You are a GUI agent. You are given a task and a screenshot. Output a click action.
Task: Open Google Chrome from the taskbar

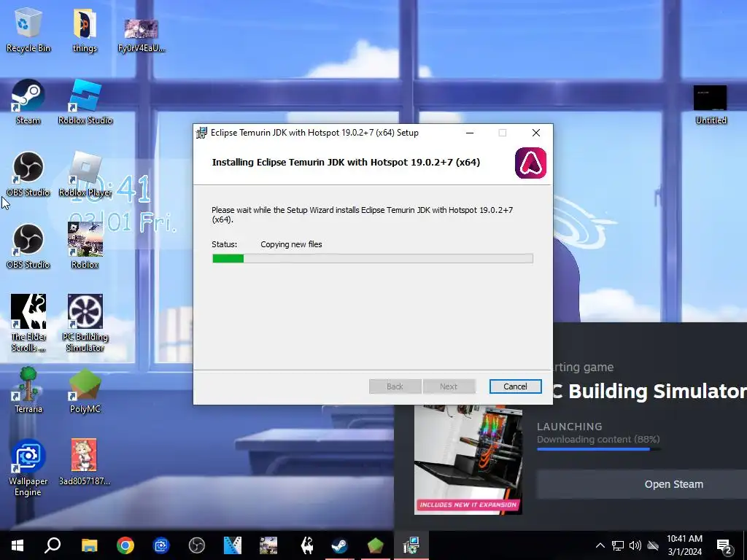[125, 545]
